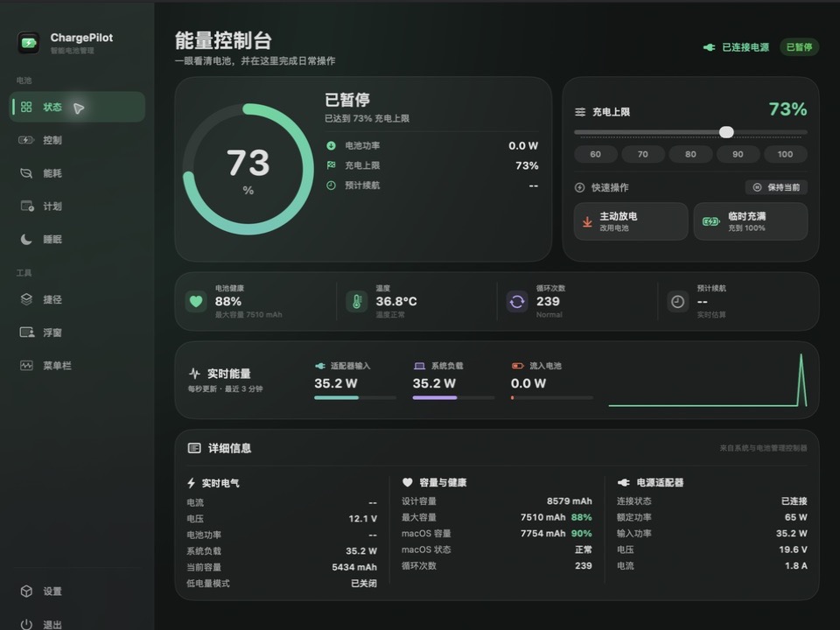Image resolution: width=840 pixels, height=630 pixels.
Task: Click the 正常 macOS 状态 value
Action: coord(584,549)
